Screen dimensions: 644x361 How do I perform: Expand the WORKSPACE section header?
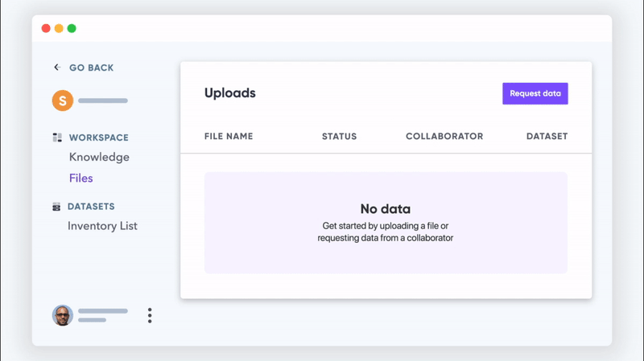(x=98, y=137)
